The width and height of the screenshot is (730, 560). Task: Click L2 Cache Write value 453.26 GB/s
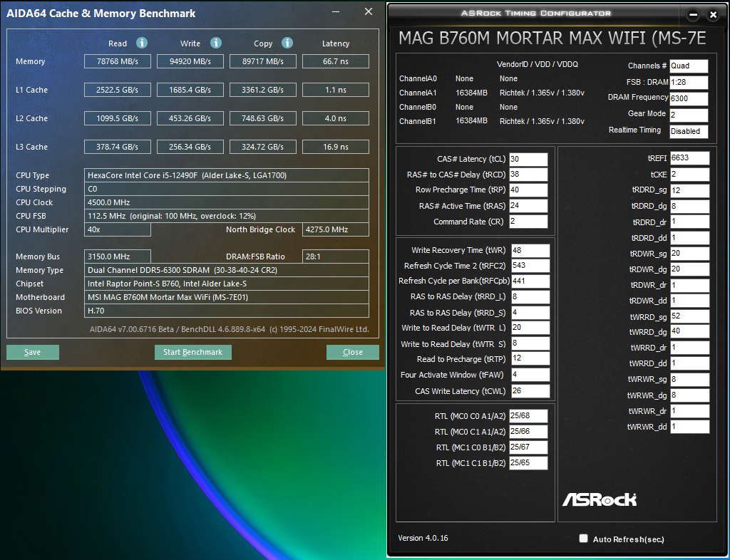(190, 118)
